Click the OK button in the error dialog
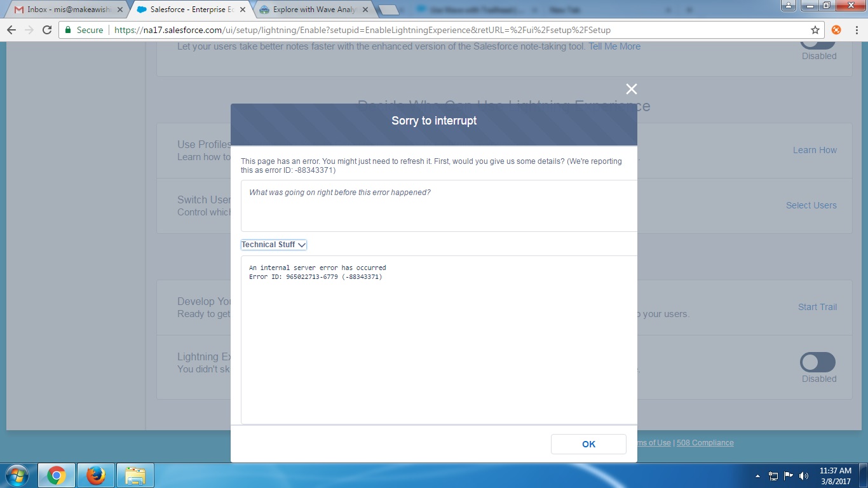868x488 pixels. tap(588, 444)
